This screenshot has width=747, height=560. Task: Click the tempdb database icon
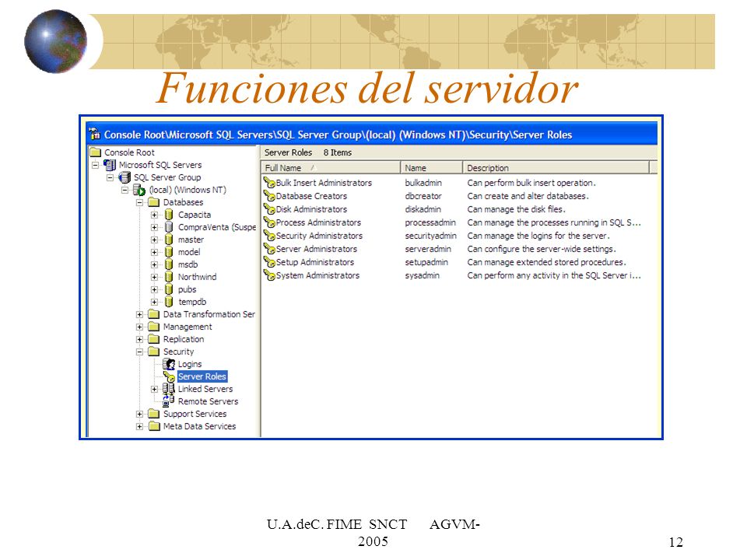169,302
